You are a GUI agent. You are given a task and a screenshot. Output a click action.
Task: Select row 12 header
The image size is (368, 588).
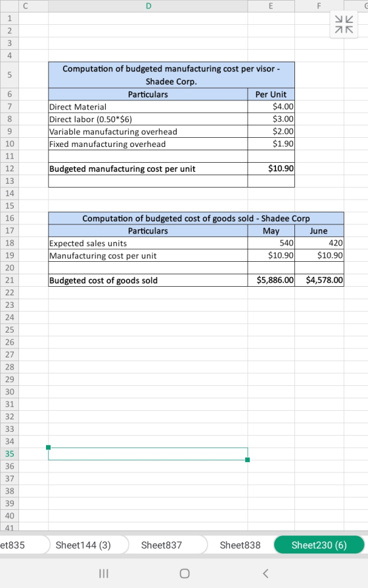click(x=9, y=169)
